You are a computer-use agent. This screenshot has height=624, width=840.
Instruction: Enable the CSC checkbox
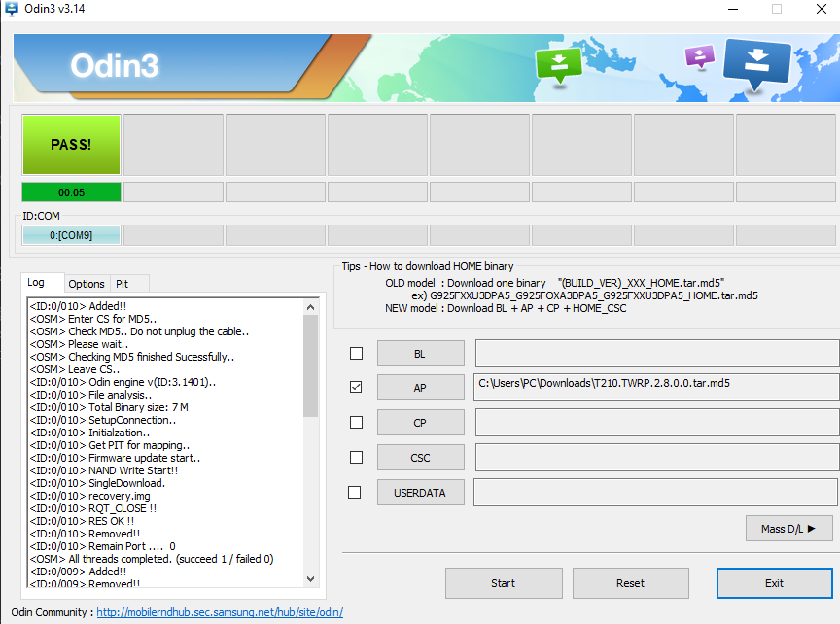[356, 458]
